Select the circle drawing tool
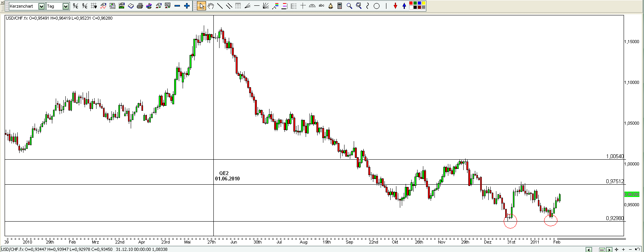Image resolution: width=644 pixels, height=252 pixels. click(377, 6)
